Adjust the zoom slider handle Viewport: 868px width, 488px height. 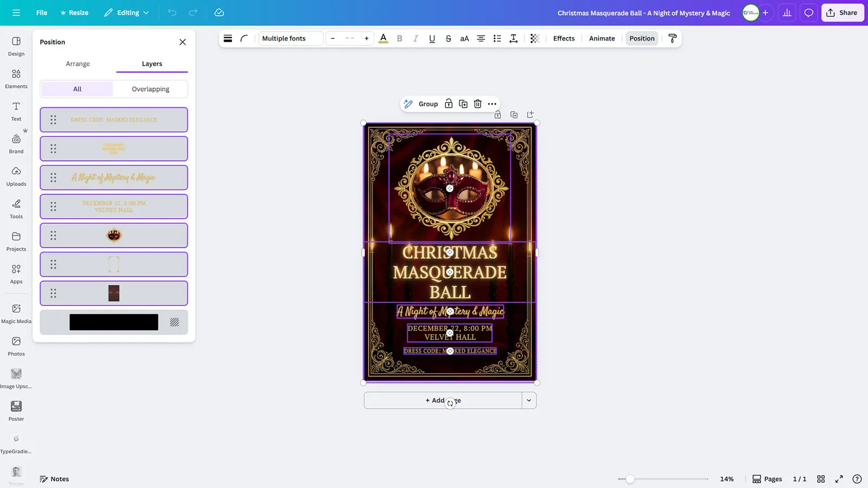[x=630, y=479]
